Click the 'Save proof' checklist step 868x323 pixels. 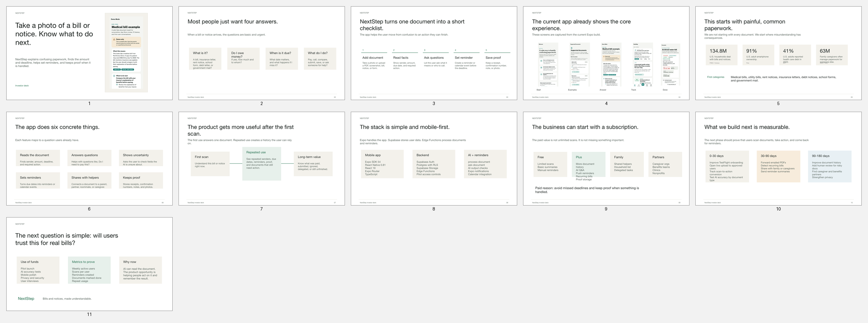(497, 60)
